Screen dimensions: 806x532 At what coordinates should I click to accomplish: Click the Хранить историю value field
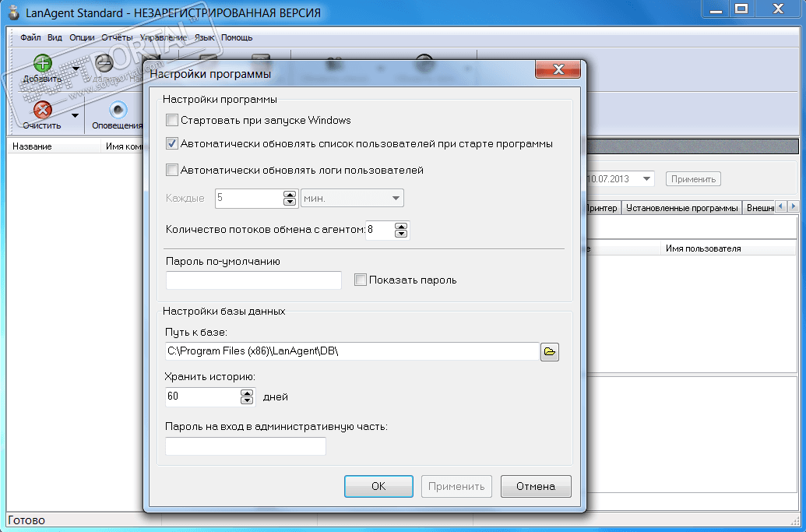tap(202, 396)
